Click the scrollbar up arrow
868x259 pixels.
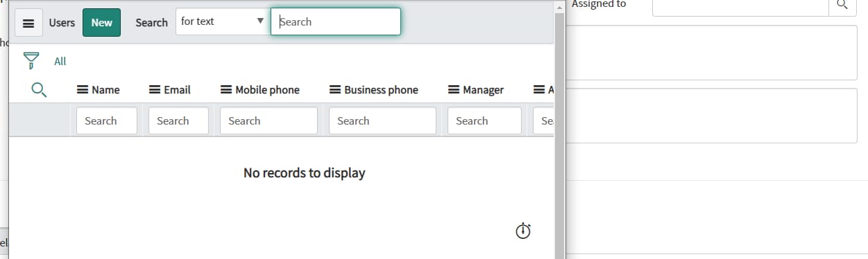[x=559, y=6]
